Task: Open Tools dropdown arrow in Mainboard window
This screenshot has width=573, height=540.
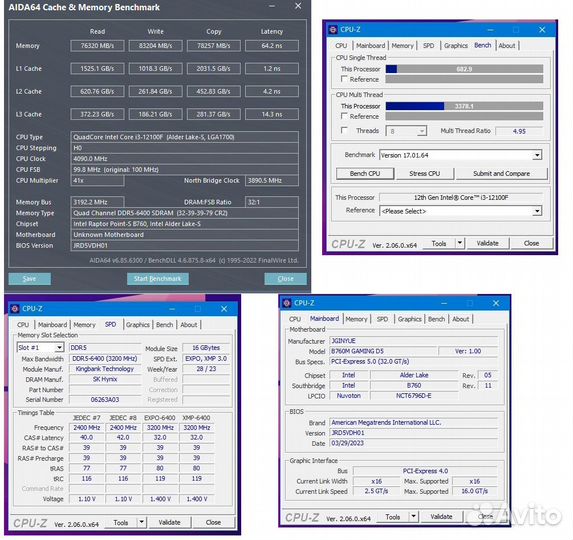Action: (x=413, y=516)
